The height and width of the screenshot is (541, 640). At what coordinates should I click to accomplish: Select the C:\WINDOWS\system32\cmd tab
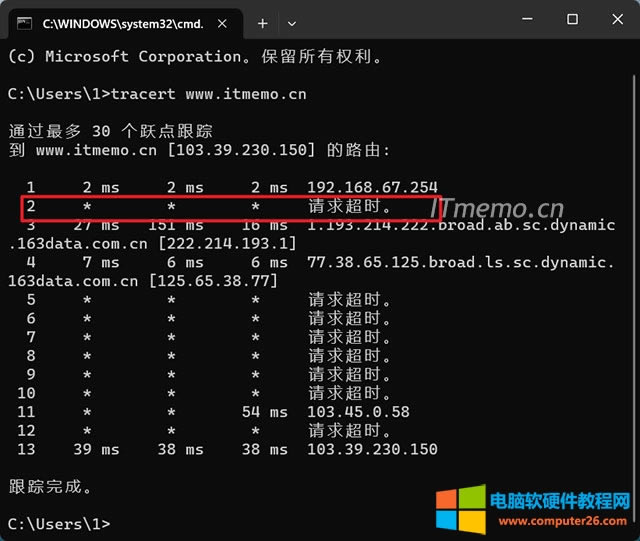click(x=120, y=22)
